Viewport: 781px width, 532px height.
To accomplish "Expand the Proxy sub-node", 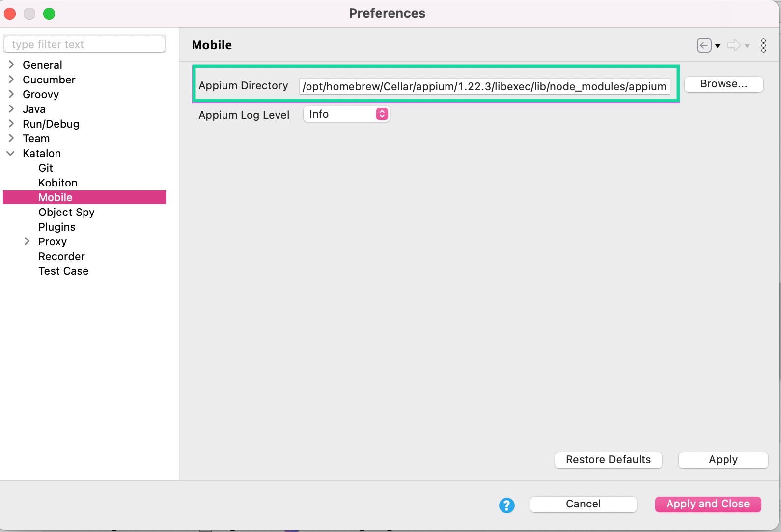I will 27,241.
